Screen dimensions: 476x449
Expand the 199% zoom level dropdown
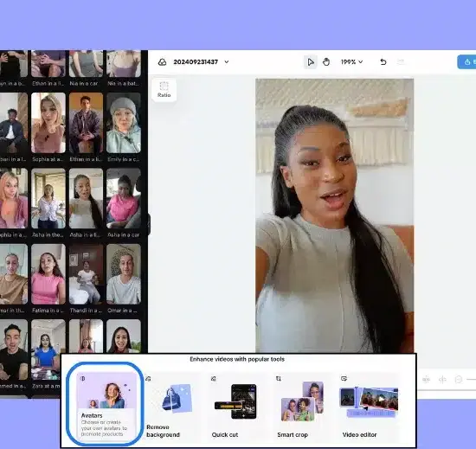pos(351,62)
